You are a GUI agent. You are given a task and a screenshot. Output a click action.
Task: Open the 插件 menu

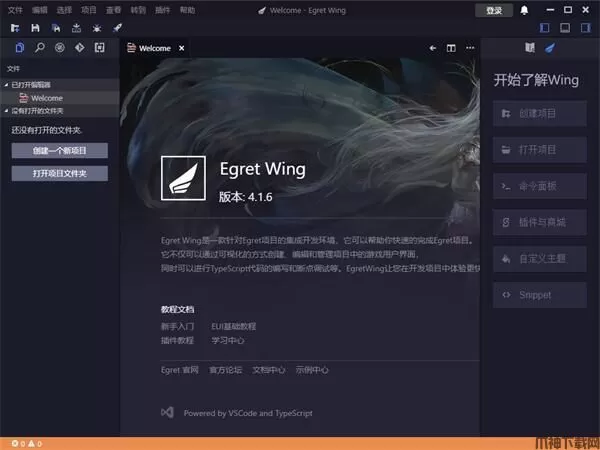click(x=163, y=10)
